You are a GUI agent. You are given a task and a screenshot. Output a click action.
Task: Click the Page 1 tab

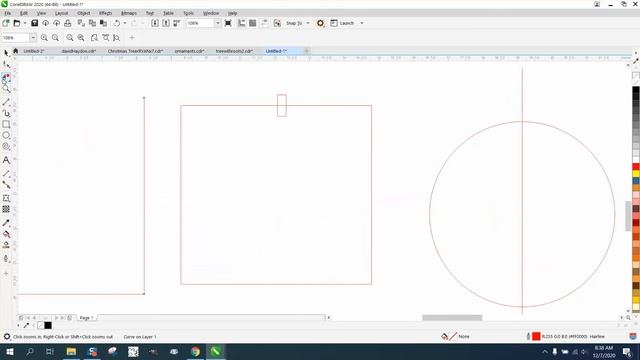point(87,318)
